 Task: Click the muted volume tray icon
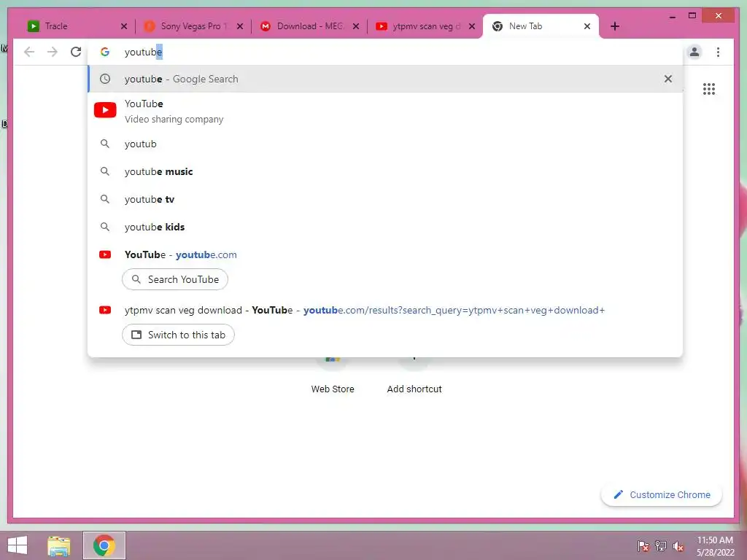678,545
